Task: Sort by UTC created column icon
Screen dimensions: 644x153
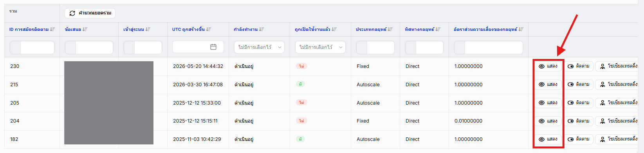Action: click(209, 29)
